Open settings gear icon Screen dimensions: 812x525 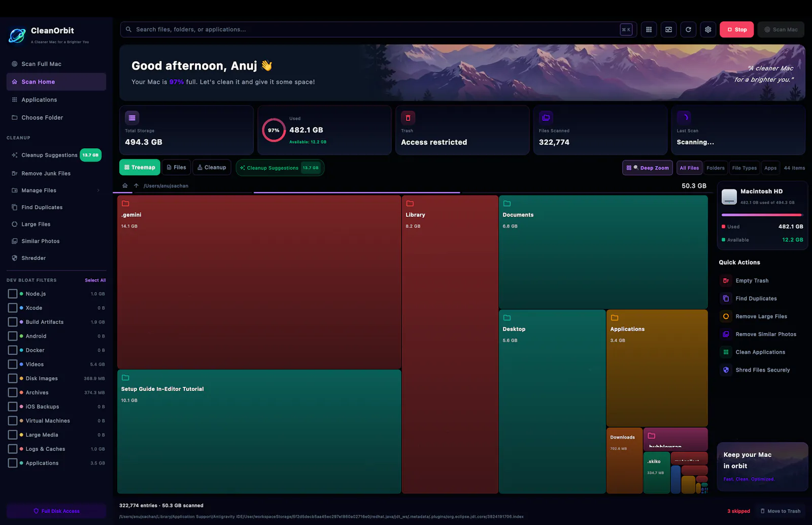coord(708,29)
